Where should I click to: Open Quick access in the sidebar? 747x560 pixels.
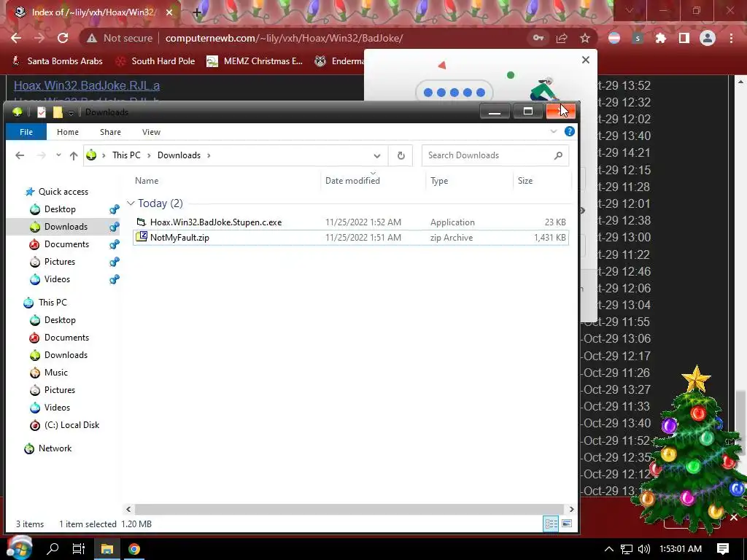coord(63,192)
